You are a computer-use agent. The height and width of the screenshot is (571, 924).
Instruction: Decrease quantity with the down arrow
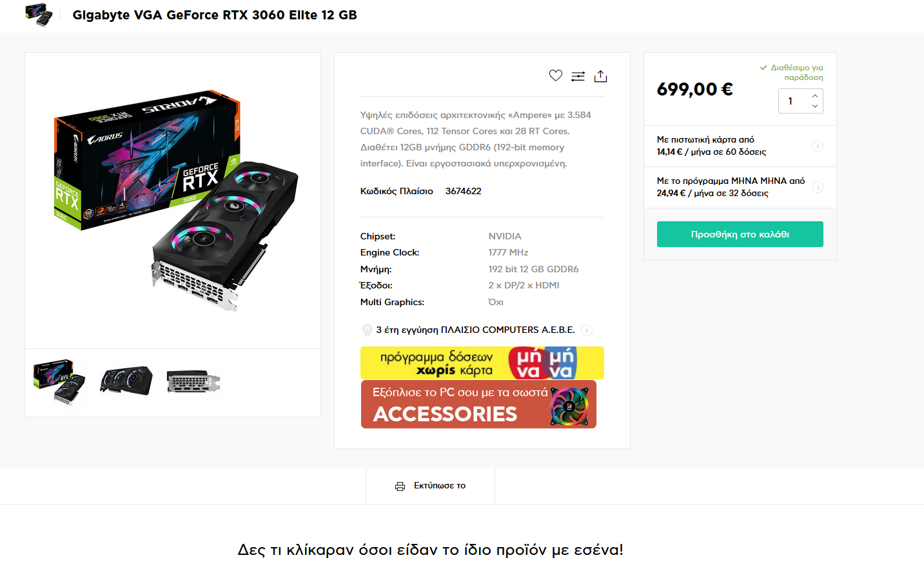coord(815,106)
